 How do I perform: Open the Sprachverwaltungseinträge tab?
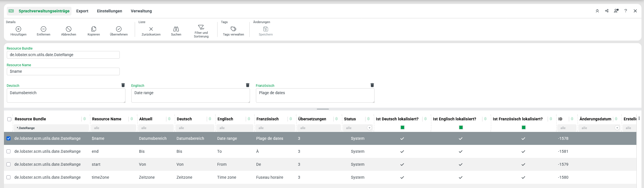coord(39,11)
